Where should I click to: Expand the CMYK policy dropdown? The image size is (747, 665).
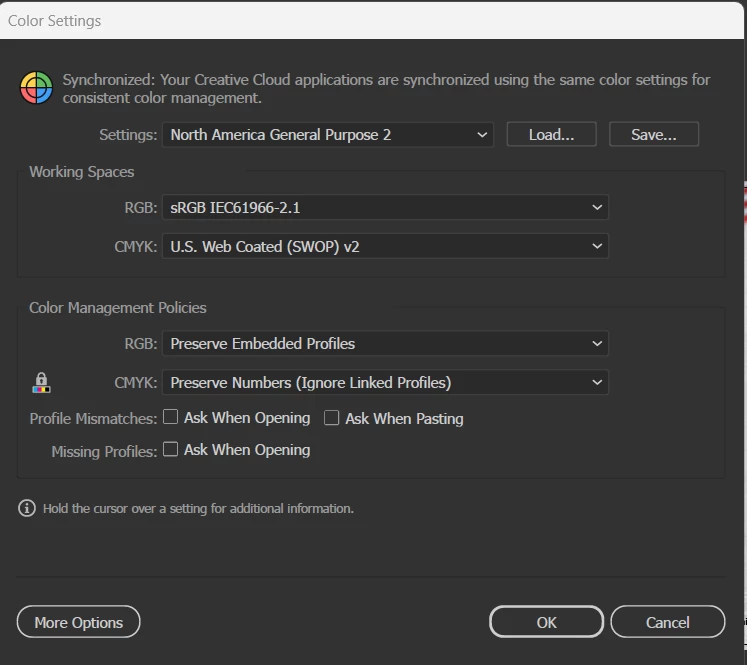tap(385, 383)
